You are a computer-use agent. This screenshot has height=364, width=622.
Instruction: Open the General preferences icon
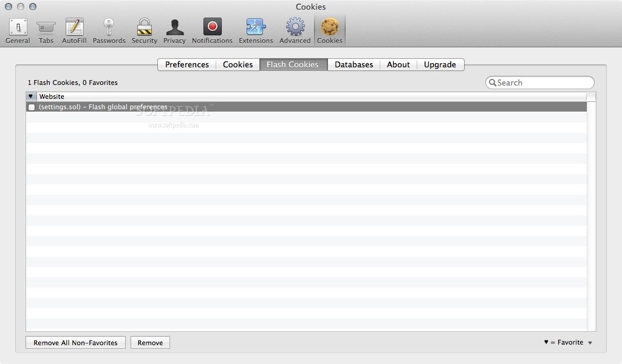tap(17, 27)
